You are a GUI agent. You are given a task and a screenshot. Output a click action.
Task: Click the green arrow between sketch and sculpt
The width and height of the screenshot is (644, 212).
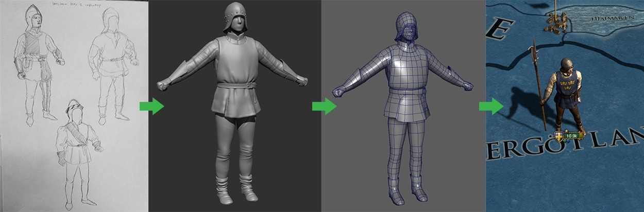click(x=151, y=107)
